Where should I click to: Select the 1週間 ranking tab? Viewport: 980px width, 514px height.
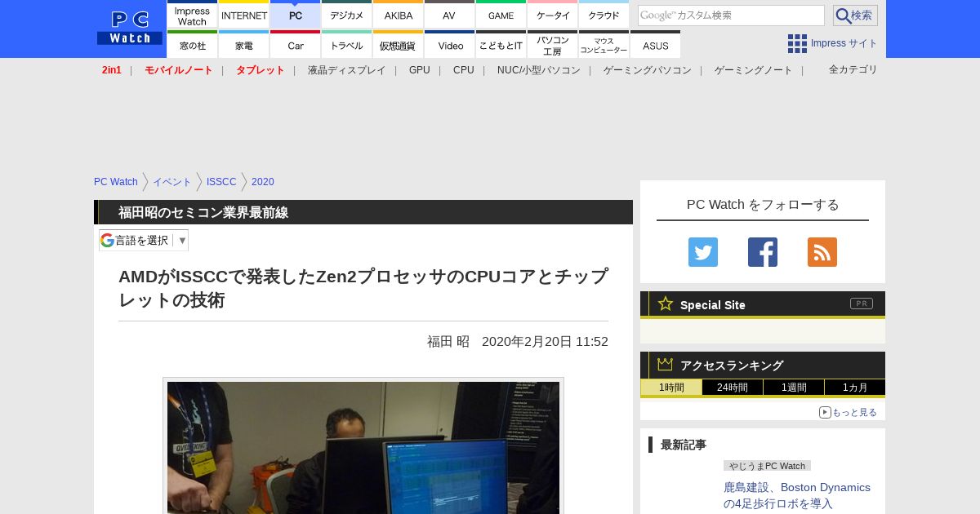pos(794,388)
